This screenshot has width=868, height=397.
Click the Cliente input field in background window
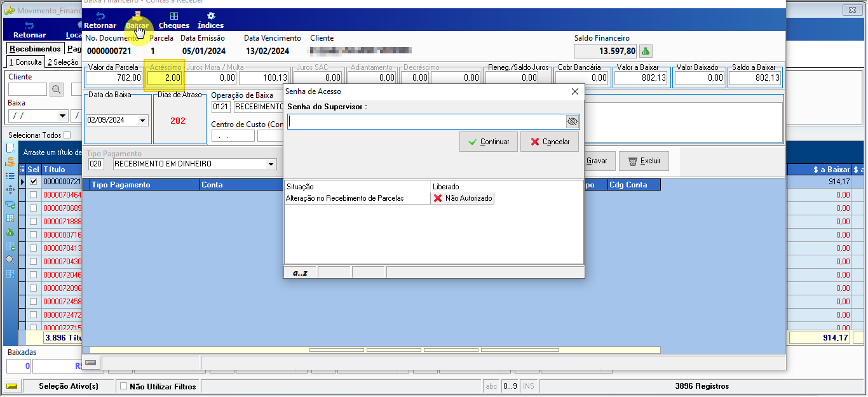(27, 90)
